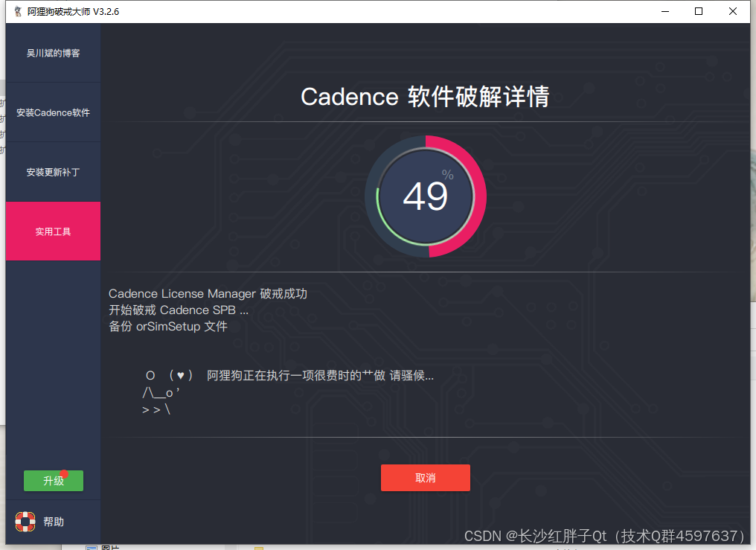Switch to the 安装Cadence软件 section
The height and width of the screenshot is (550, 756).
(x=52, y=112)
